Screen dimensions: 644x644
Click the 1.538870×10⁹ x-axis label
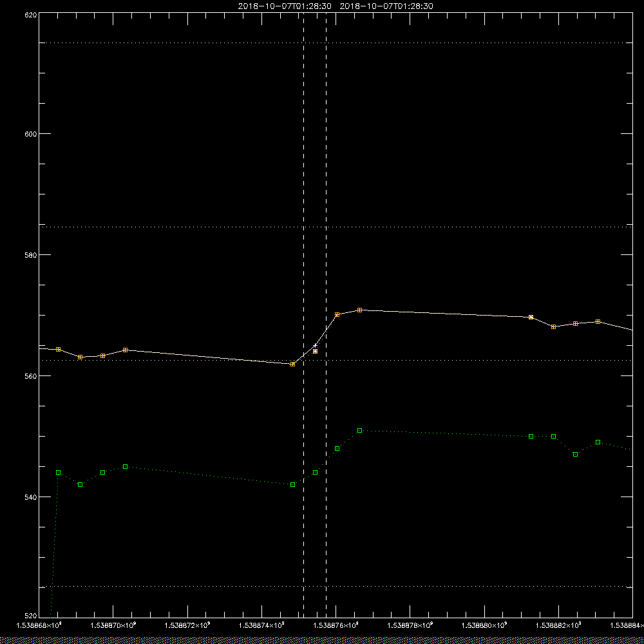coord(113,625)
